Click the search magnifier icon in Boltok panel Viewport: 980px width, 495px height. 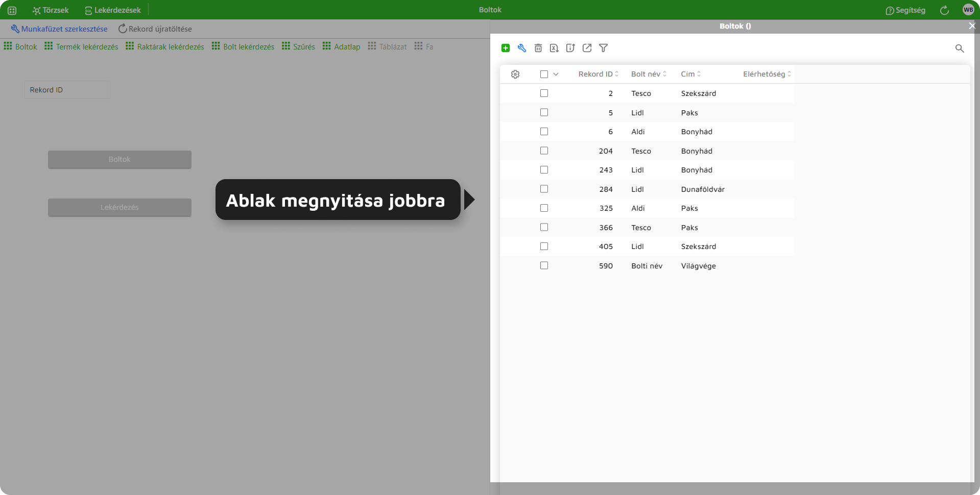[960, 48]
